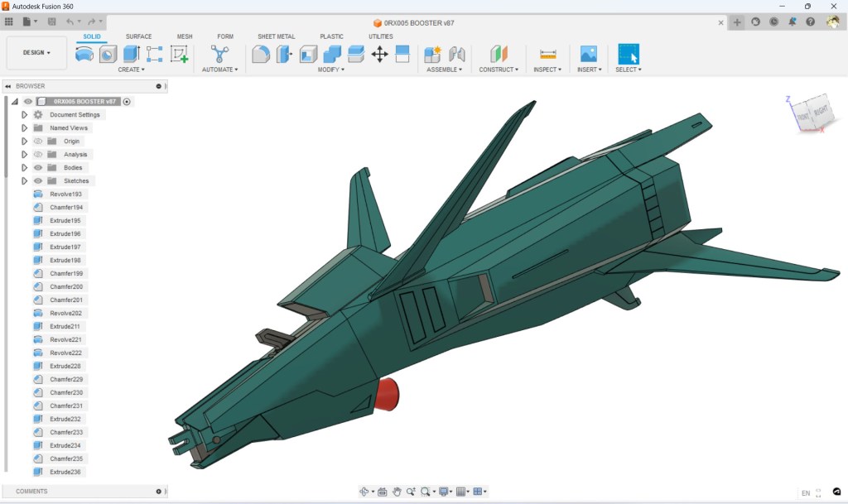Viewport: 848px width, 504px height.
Task: Click the New Component assemble icon
Action: coord(432,55)
